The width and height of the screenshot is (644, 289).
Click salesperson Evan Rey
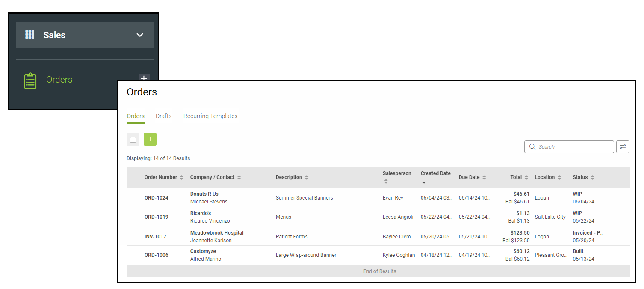(x=393, y=198)
